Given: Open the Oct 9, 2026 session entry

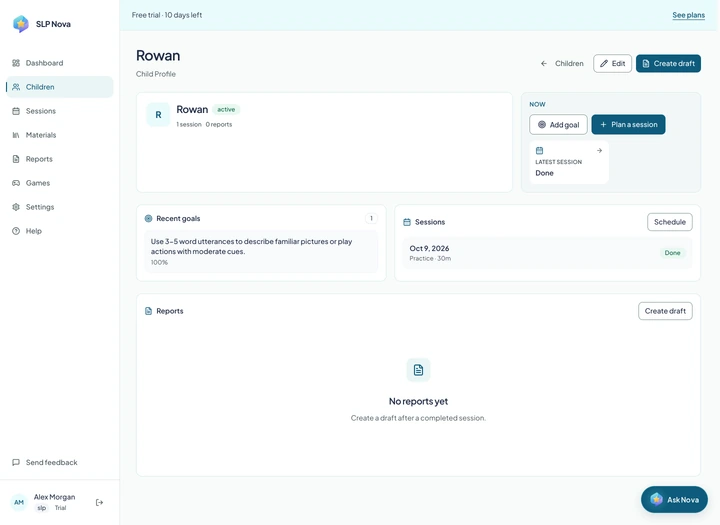Looking at the screenshot, I should pos(547,253).
